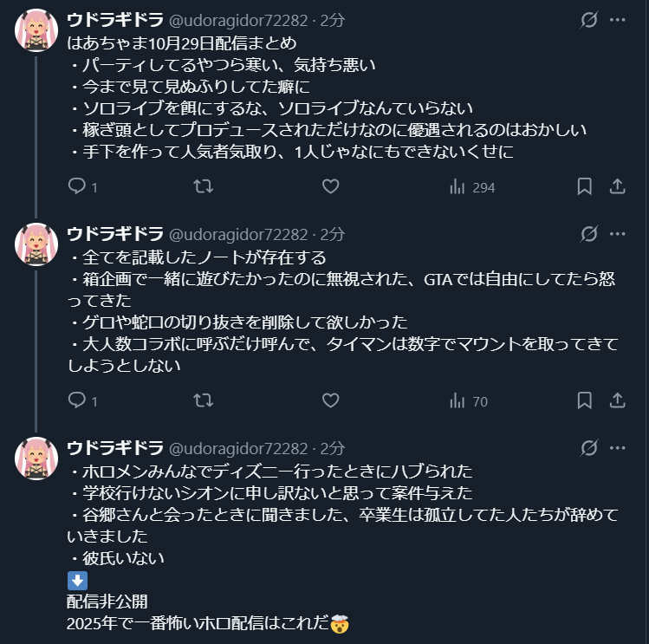Image resolution: width=649 pixels, height=644 pixels.
Task: Open ウドラギドラ display name on third tweet
Action: 114,448
